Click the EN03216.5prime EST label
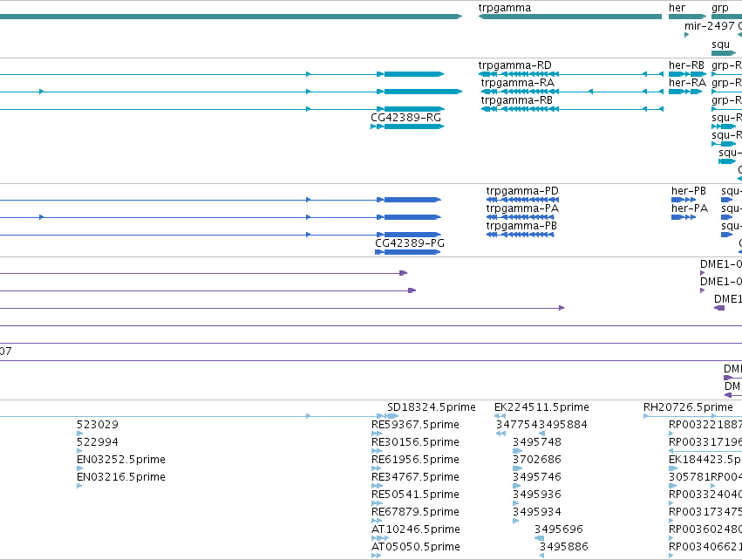742x560 pixels. (x=121, y=478)
